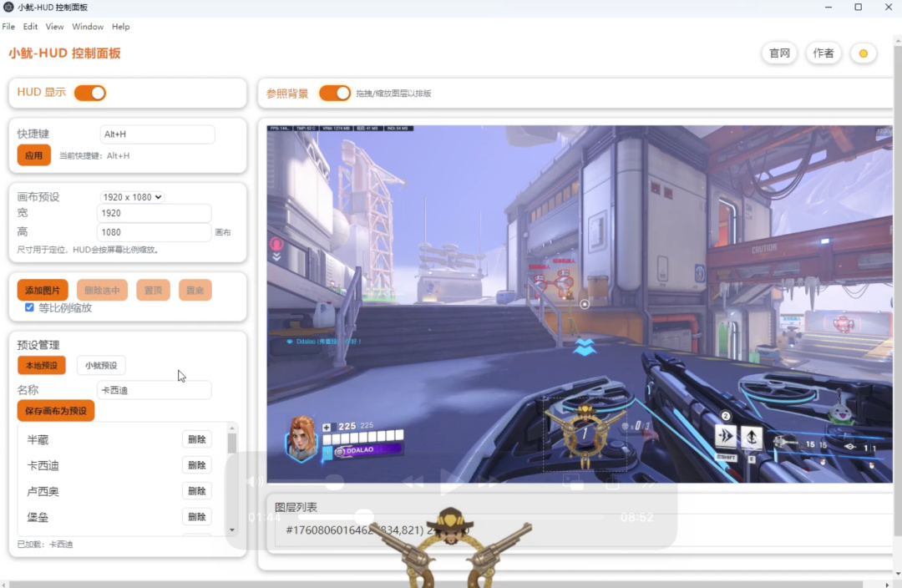The width and height of the screenshot is (902, 588).
Task: Click the share icon on video overlay
Action: 612,482
